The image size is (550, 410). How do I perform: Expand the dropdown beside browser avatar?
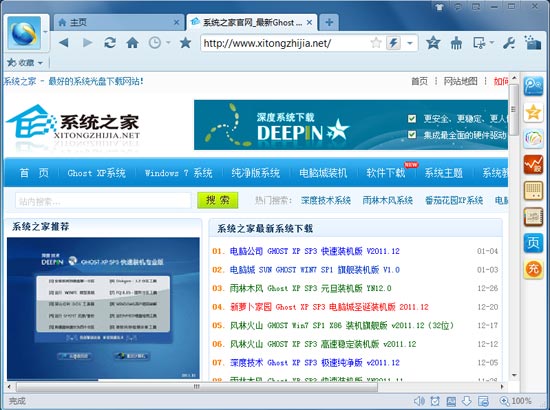point(45,32)
